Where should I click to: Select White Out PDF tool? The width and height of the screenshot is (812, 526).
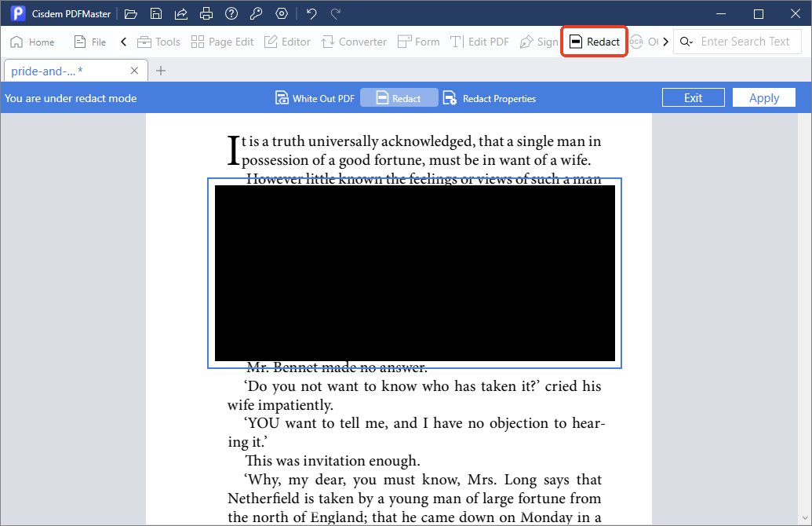click(315, 98)
